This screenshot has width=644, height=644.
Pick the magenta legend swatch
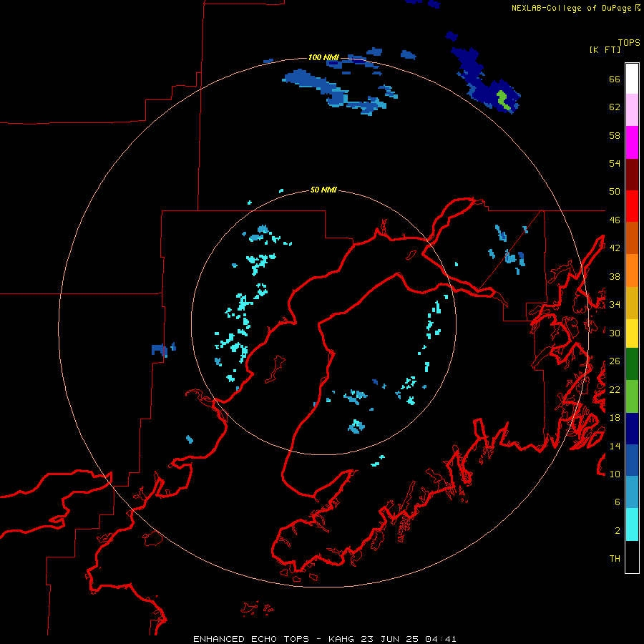click(x=632, y=142)
